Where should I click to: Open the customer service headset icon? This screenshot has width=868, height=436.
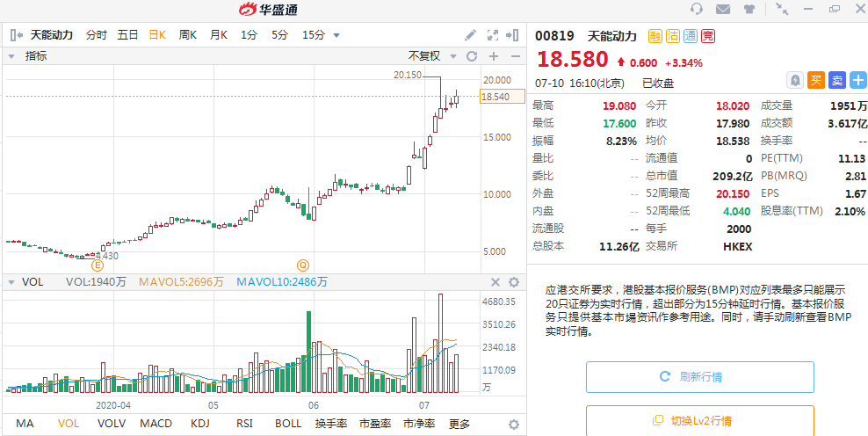pyautogui.click(x=698, y=9)
